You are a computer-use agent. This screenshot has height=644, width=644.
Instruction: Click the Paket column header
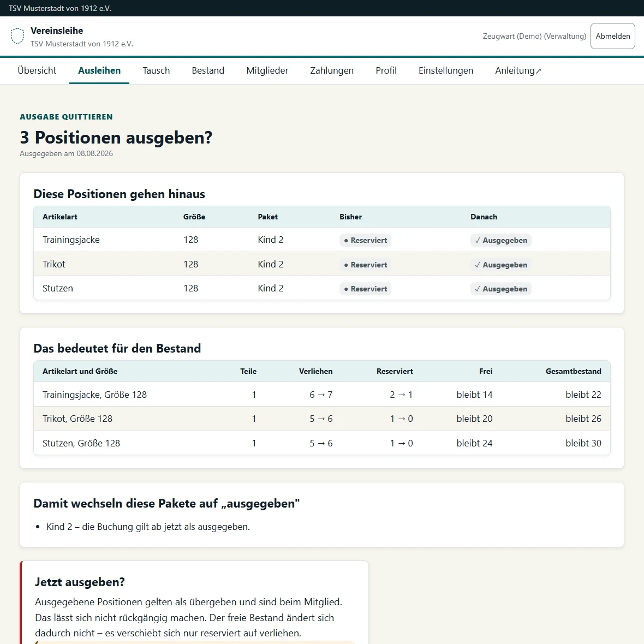(268, 217)
